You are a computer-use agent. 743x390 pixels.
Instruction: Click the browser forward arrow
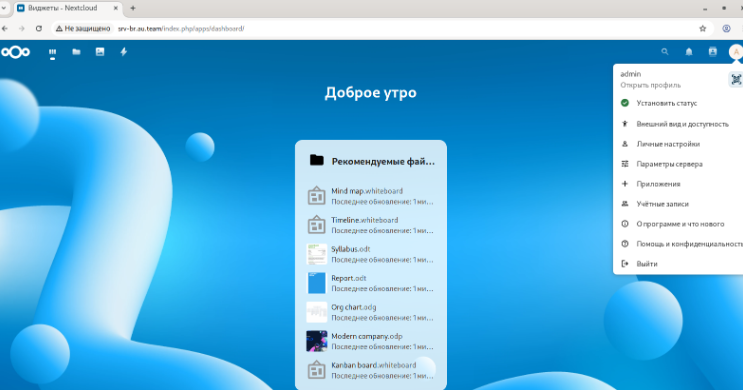coord(21,28)
